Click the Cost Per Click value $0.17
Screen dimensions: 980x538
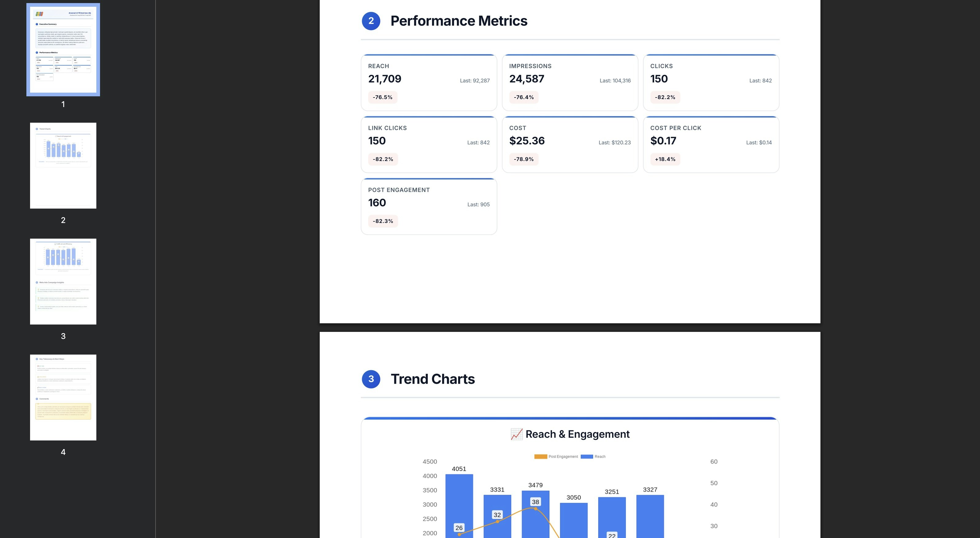pos(663,141)
